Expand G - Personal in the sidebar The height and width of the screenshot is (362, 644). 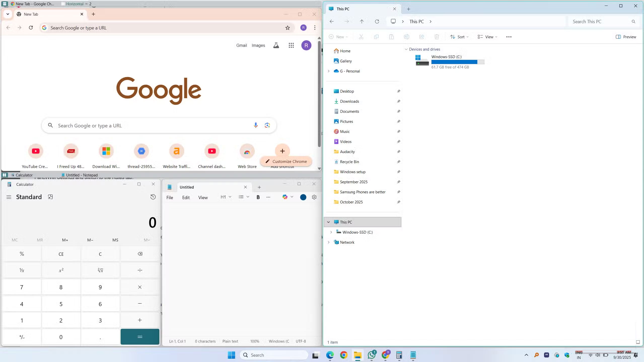coord(328,71)
